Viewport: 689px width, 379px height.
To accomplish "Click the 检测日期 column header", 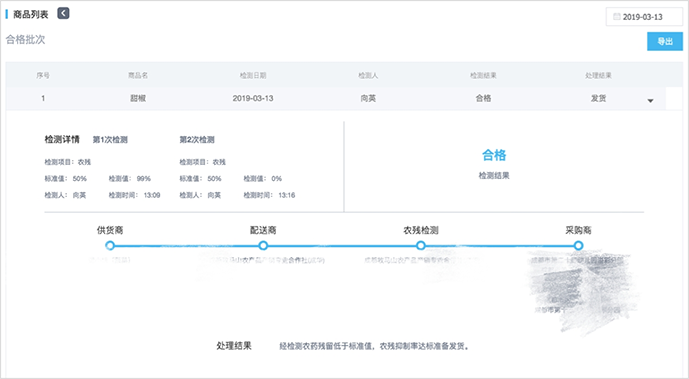I will click(253, 76).
